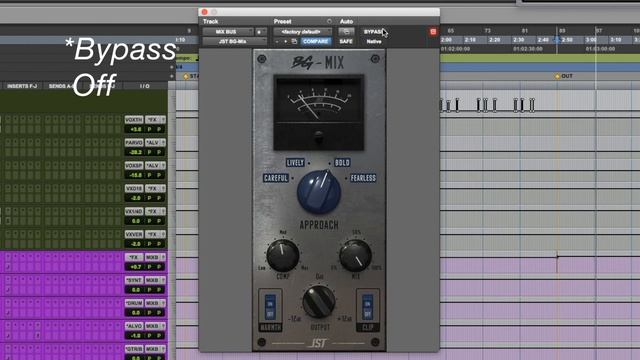
Task: Click the OUT marker in the timeline
Action: (x=564, y=76)
